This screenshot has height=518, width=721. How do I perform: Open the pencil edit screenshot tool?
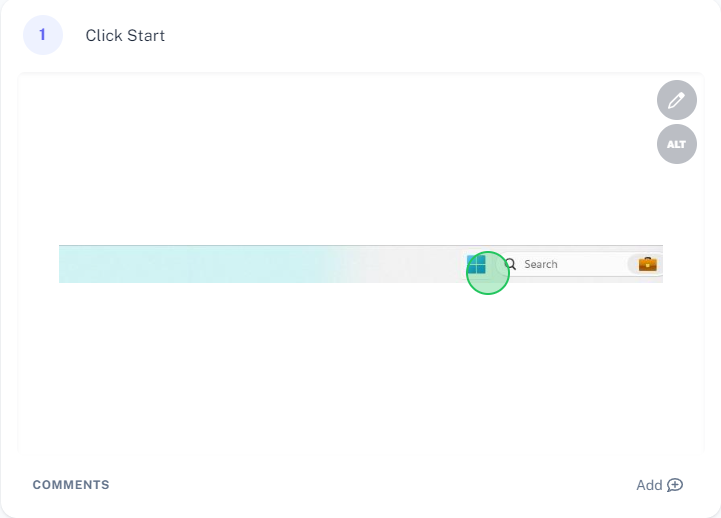point(676,100)
